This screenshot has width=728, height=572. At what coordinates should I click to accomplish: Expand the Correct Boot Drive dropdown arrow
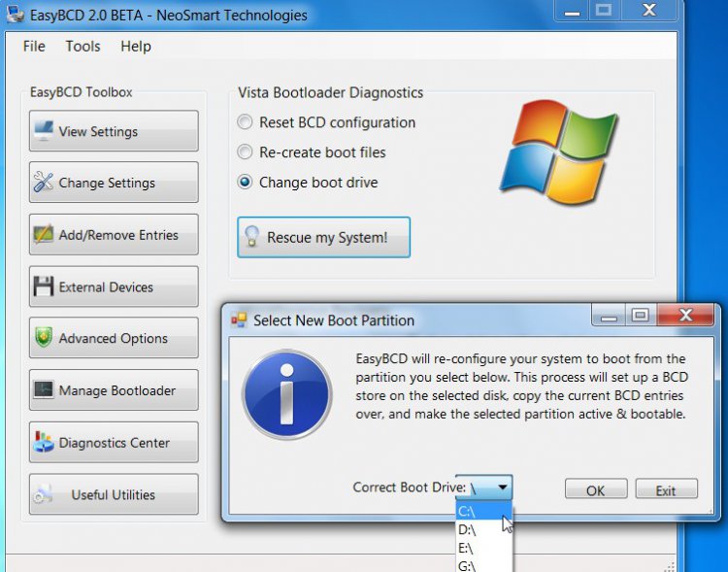tap(503, 488)
